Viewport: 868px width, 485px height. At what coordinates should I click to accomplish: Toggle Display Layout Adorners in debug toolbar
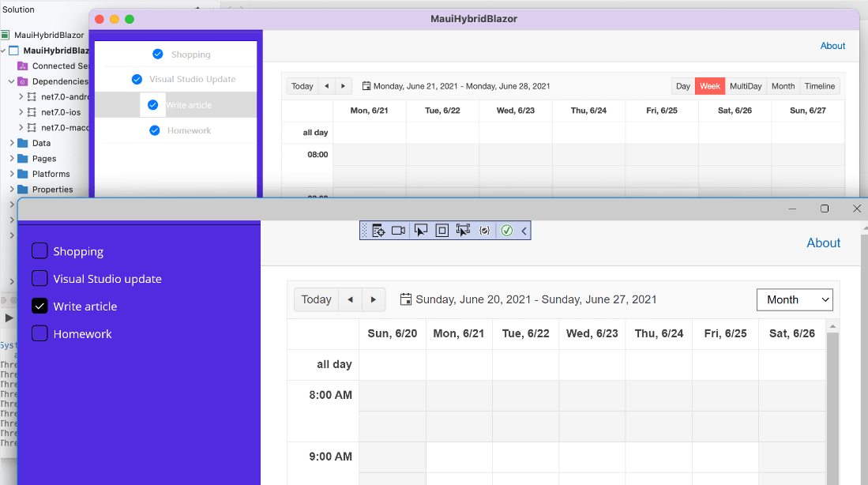442,231
